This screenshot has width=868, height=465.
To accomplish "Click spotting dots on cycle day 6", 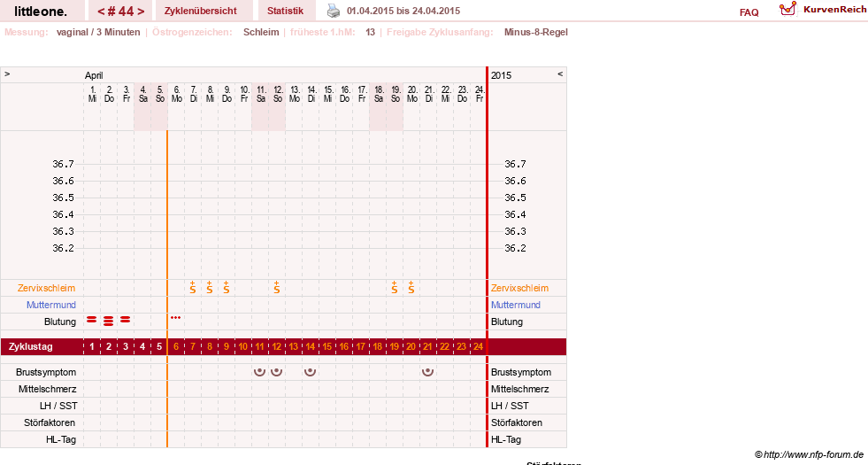I will click(175, 318).
